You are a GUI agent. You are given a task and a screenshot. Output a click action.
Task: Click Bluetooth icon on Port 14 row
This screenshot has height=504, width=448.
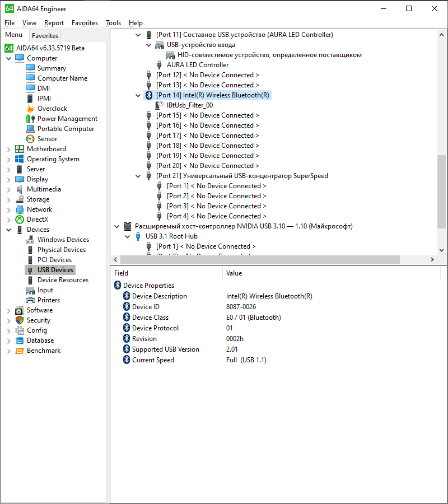(x=149, y=95)
